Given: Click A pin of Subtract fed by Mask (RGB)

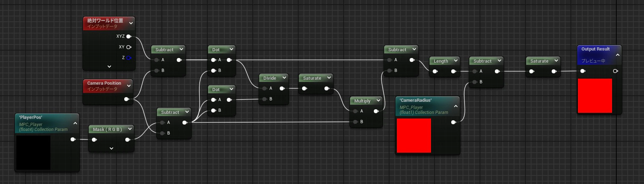Looking at the screenshot, I should pos(162,122).
